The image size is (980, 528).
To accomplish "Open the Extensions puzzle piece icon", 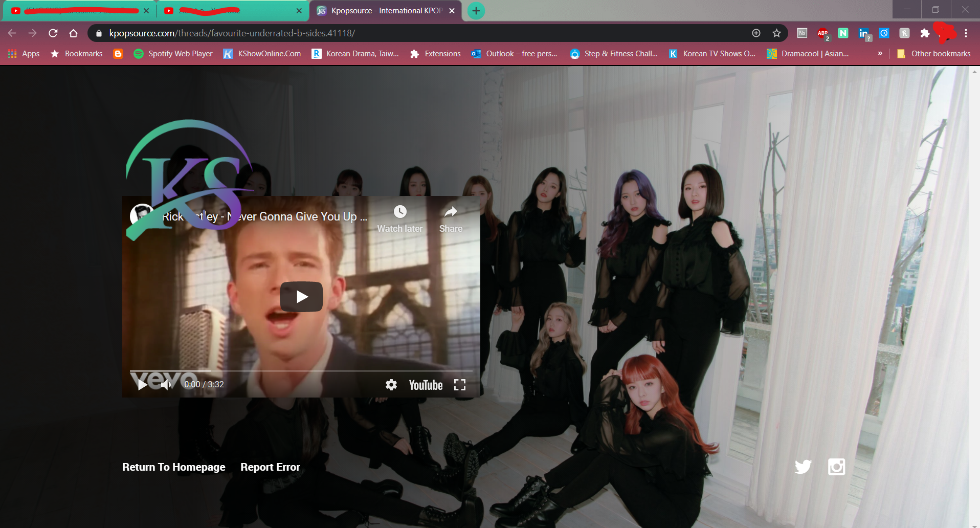I will (925, 33).
